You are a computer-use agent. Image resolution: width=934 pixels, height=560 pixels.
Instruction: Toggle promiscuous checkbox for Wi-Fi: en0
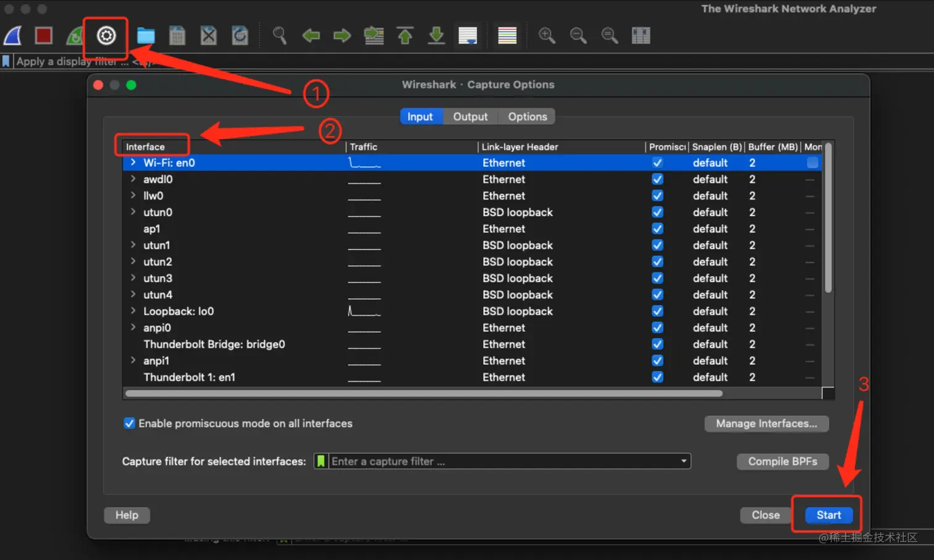click(x=657, y=163)
